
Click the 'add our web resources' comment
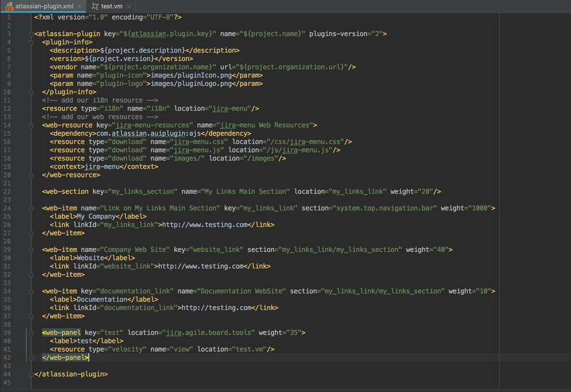click(x=100, y=117)
